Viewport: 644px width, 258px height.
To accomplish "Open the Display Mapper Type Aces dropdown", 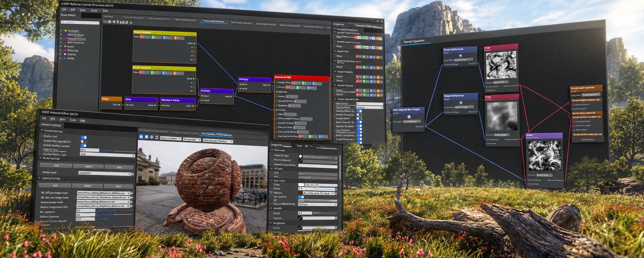I will pos(107,155).
